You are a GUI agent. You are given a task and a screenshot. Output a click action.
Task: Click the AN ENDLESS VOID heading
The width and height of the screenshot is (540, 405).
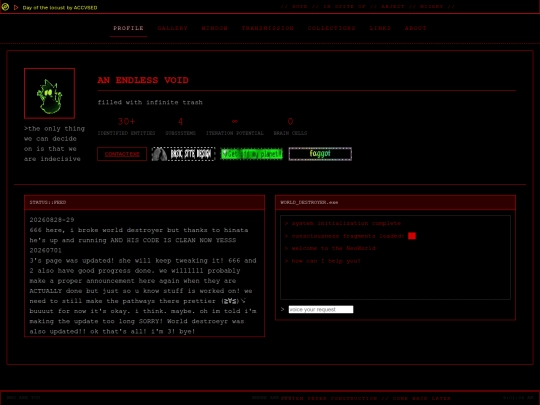tap(143, 80)
